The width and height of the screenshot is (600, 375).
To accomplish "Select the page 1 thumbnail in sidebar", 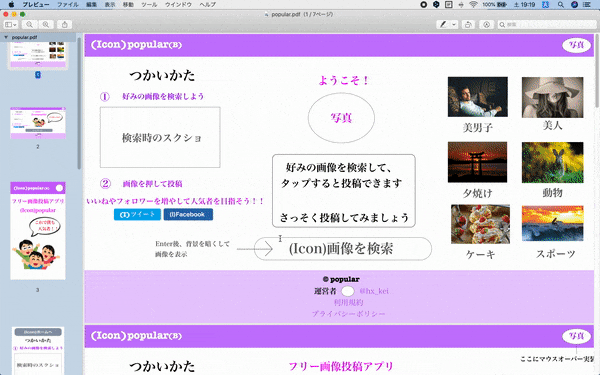I will 38,56.
